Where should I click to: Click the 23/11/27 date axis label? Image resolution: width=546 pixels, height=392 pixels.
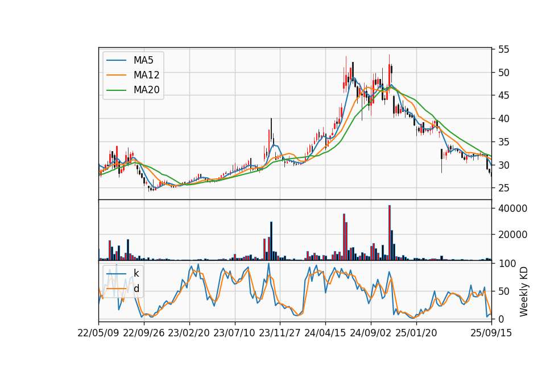pos(280,333)
